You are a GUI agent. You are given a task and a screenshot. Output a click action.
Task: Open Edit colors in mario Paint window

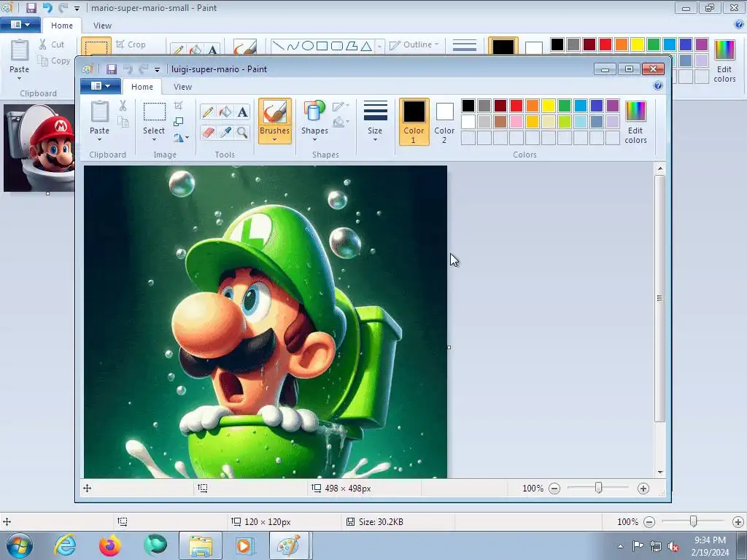[x=724, y=61]
